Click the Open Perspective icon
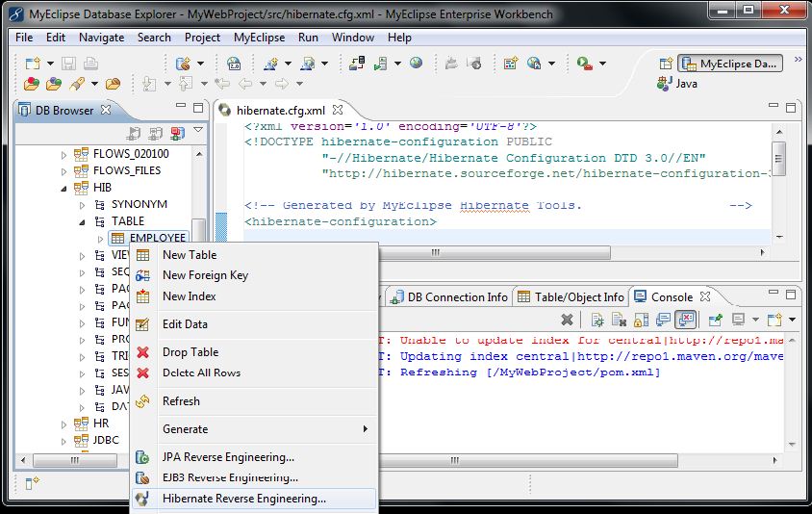Viewport: 812px width, 514px height. tap(666, 64)
